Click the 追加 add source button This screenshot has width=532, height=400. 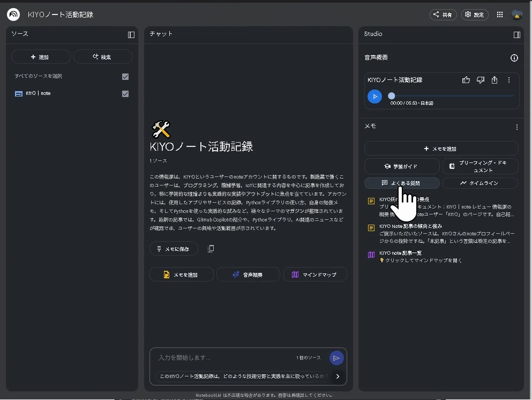[41, 57]
